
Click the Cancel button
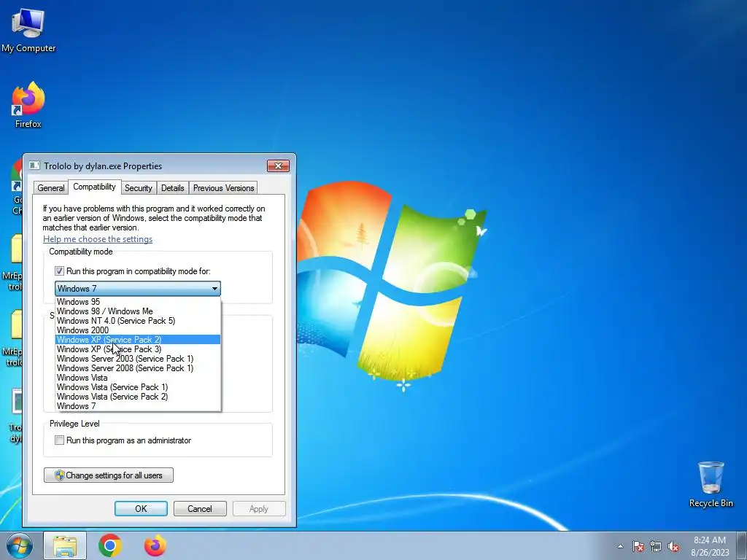click(x=200, y=508)
